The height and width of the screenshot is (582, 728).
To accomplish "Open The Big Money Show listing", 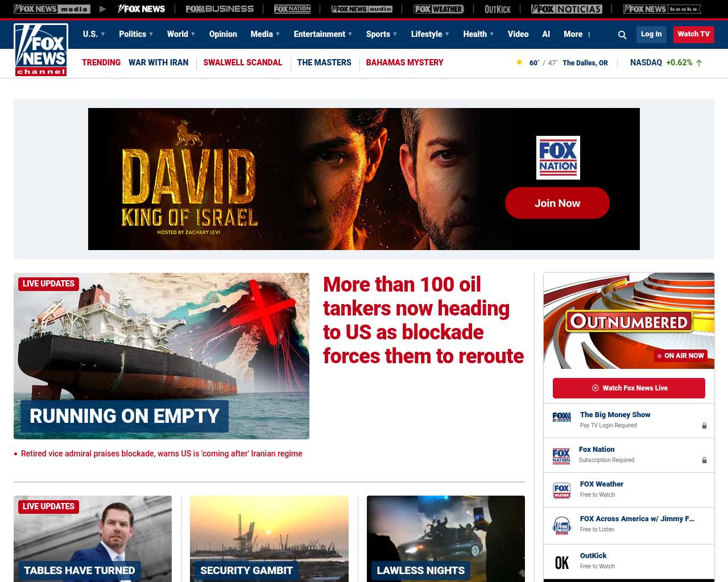I will 615,415.
